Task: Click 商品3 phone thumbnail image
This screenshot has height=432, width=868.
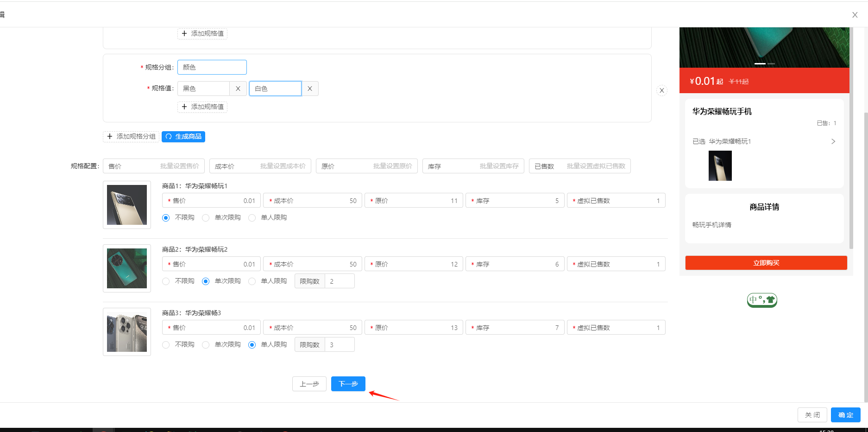Action: pyautogui.click(x=127, y=332)
